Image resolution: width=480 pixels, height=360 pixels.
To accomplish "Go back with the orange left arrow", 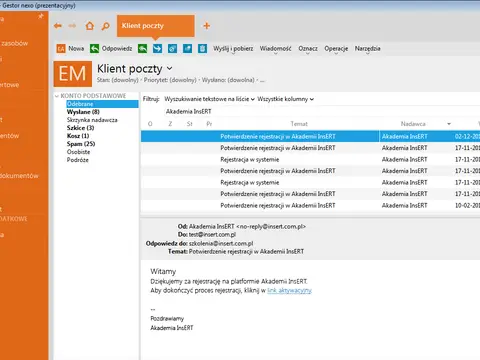I will tap(58, 26).
